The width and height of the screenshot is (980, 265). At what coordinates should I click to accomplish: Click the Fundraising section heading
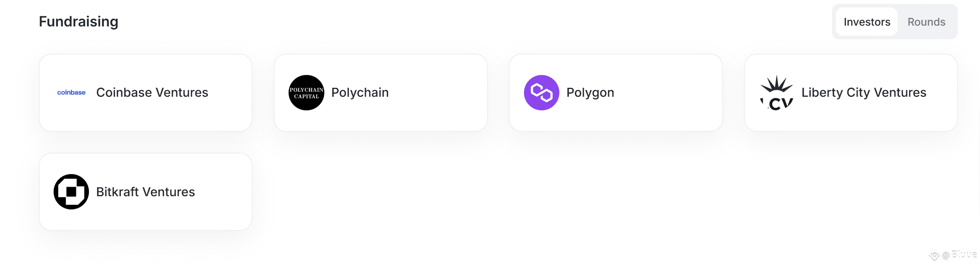coord(78,21)
